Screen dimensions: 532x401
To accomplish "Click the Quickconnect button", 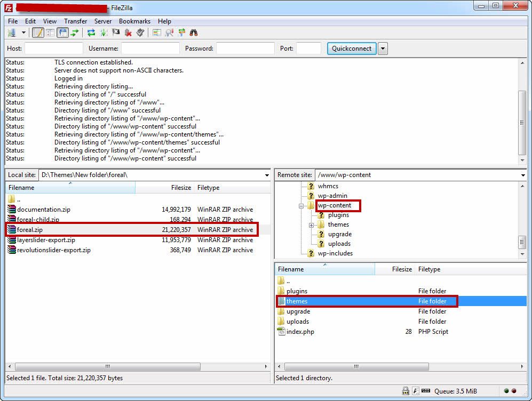I will [x=352, y=49].
